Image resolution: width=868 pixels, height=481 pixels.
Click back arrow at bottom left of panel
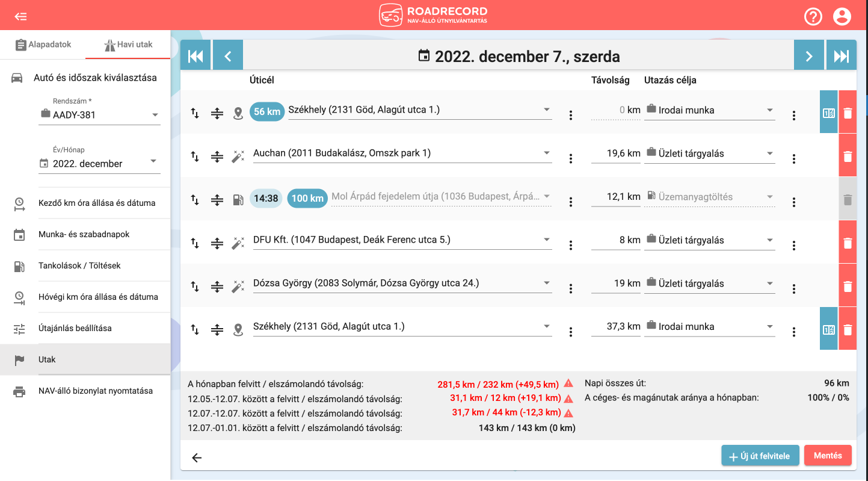pos(197,458)
